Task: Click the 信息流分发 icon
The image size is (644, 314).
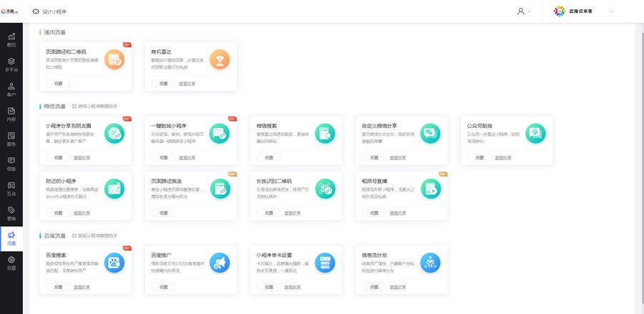Action: click(430, 263)
